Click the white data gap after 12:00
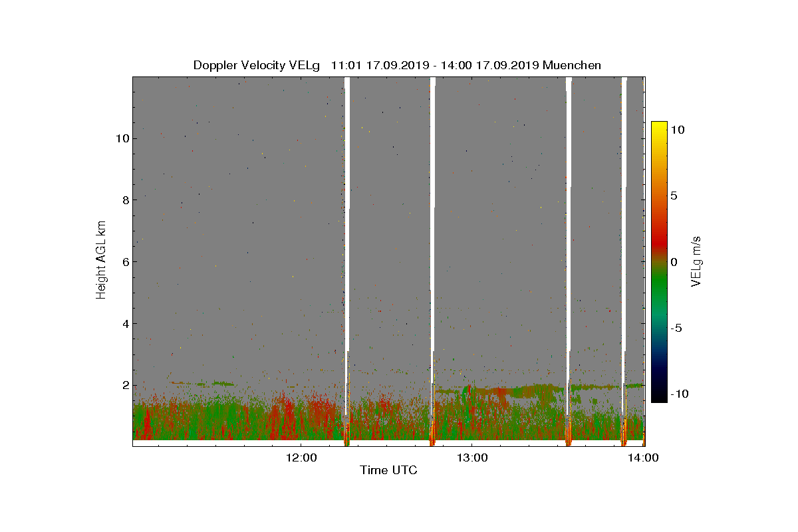Image resolution: width=798 pixels, height=532 pixels. click(347, 213)
